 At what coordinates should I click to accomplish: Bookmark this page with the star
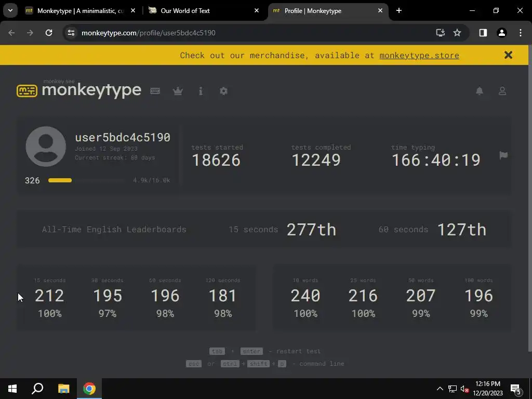coord(457,33)
